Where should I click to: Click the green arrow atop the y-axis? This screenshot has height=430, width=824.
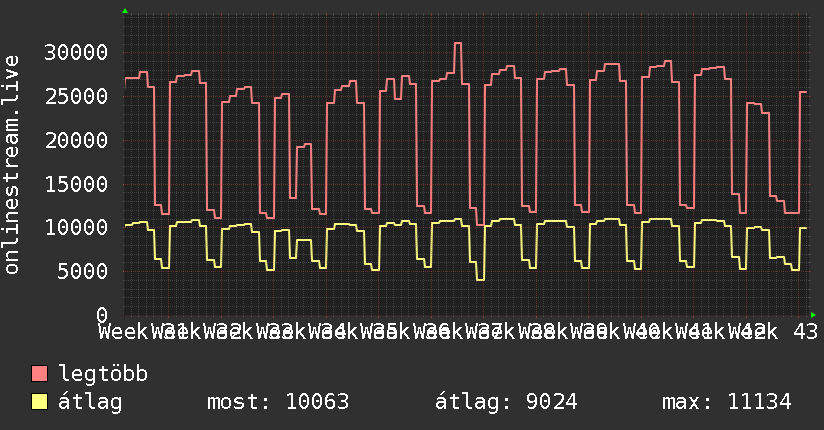[x=125, y=11]
